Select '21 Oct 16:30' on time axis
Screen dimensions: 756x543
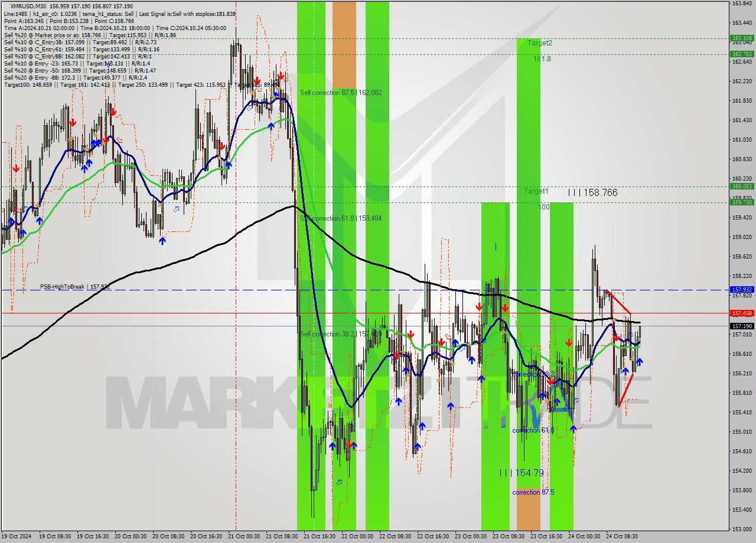320,537
